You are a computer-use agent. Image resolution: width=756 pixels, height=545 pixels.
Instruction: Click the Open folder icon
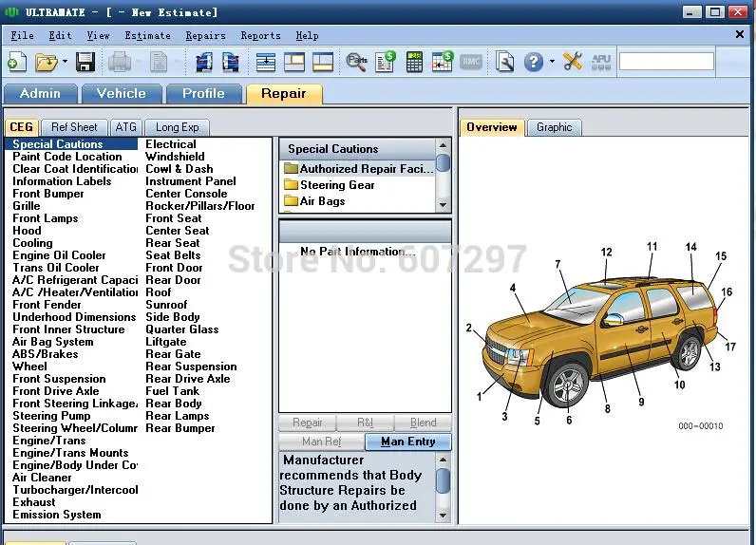tap(47, 62)
